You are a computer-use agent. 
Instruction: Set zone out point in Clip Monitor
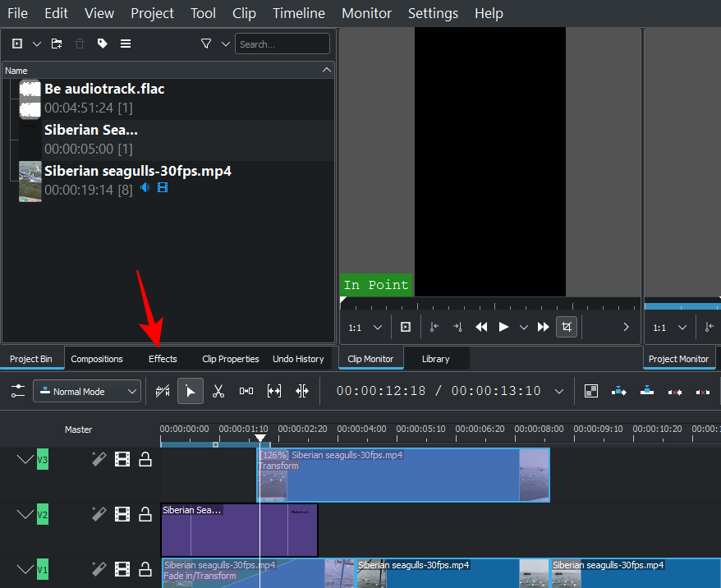pyautogui.click(x=457, y=327)
